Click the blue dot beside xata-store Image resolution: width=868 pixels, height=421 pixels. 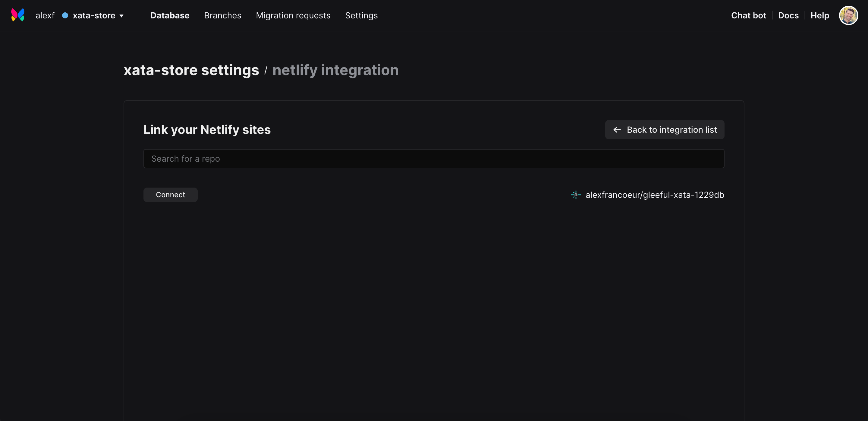pos(65,15)
